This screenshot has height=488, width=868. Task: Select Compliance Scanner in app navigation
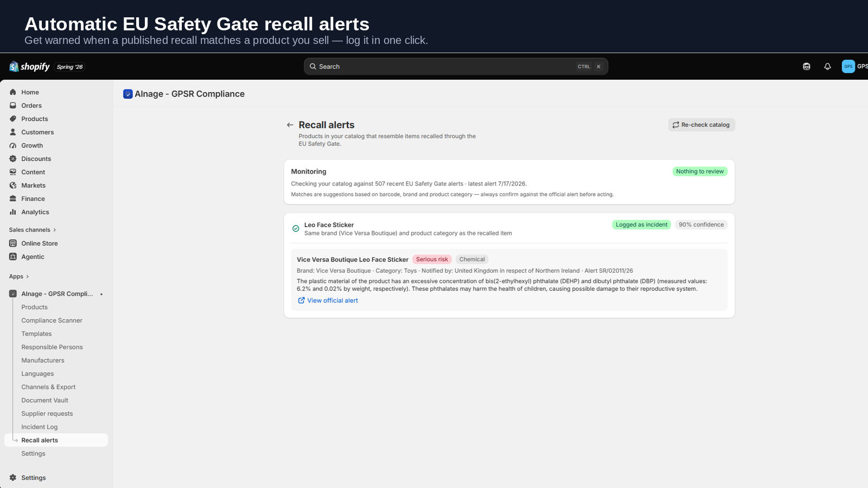pyautogui.click(x=52, y=320)
